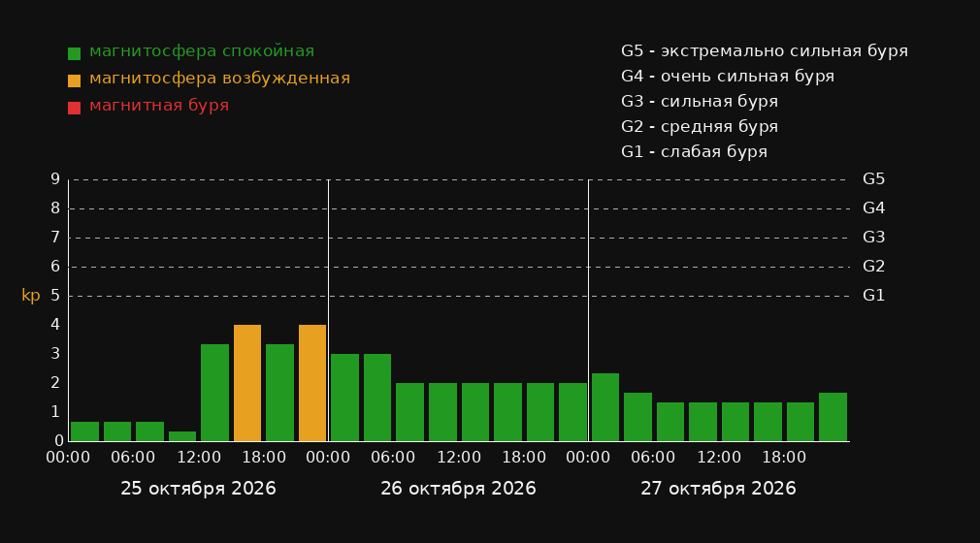Select the 'магнитная буря' legend label

pos(159,106)
